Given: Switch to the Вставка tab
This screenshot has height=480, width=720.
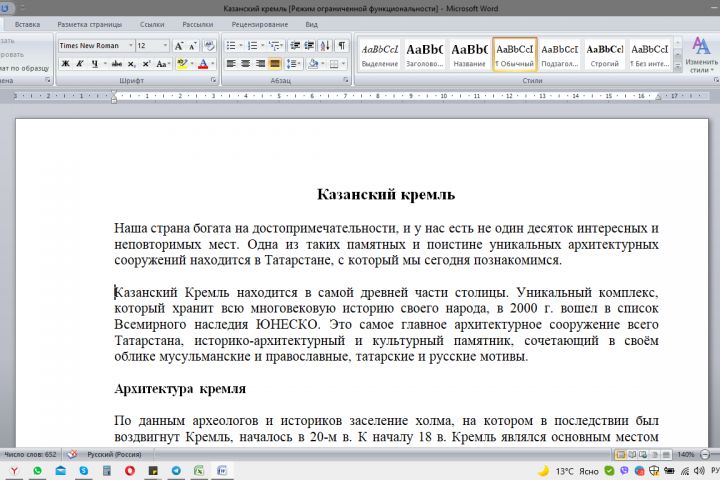Looking at the screenshot, I should [27, 24].
